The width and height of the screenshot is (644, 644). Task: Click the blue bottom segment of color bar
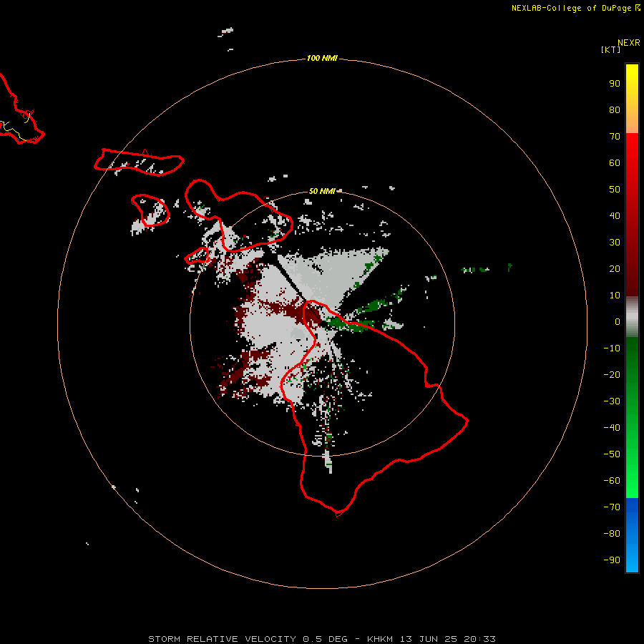(632, 535)
